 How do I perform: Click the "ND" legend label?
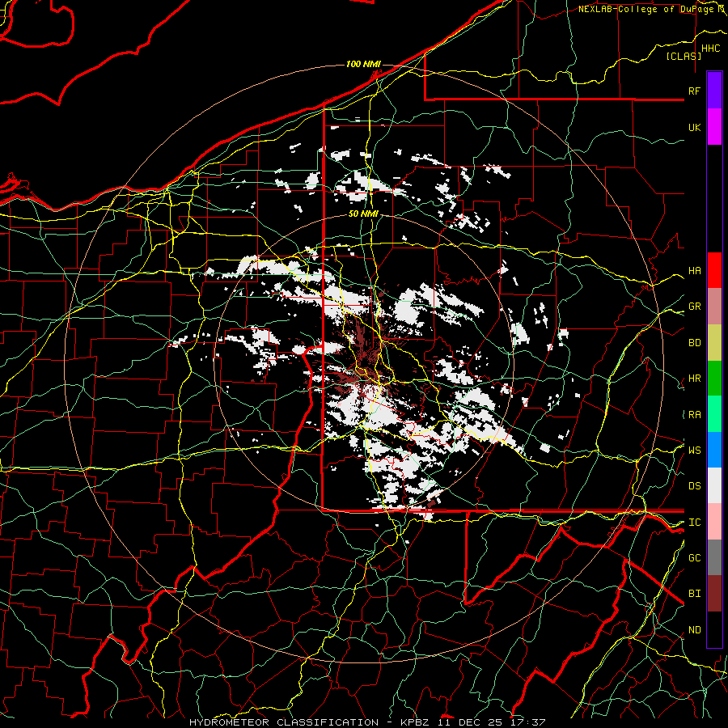(694, 630)
